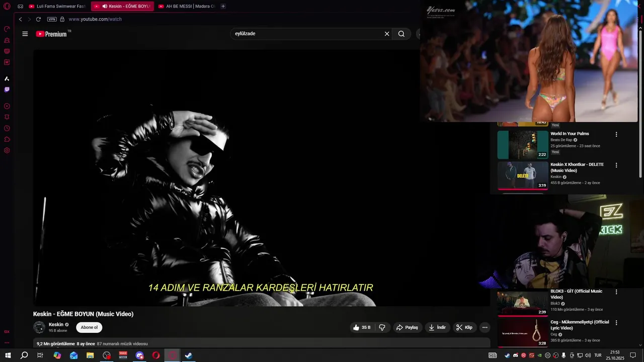This screenshot has width=644, height=362.
Task: Open the Aria AI sidebar icon
Action: 7,79
